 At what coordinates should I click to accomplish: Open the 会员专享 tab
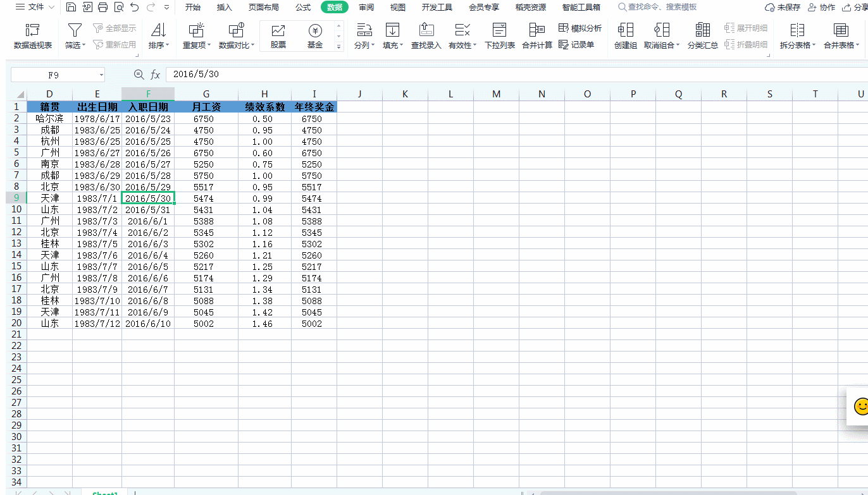click(x=484, y=8)
